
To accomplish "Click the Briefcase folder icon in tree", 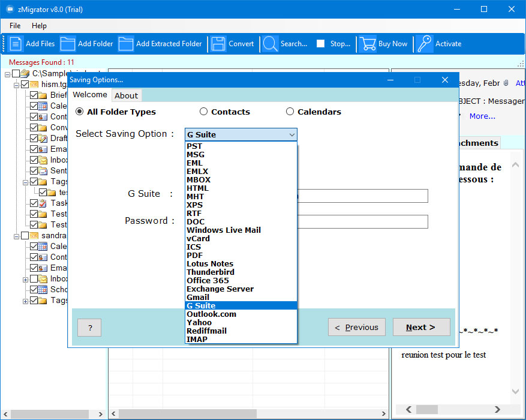I will click(43, 95).
